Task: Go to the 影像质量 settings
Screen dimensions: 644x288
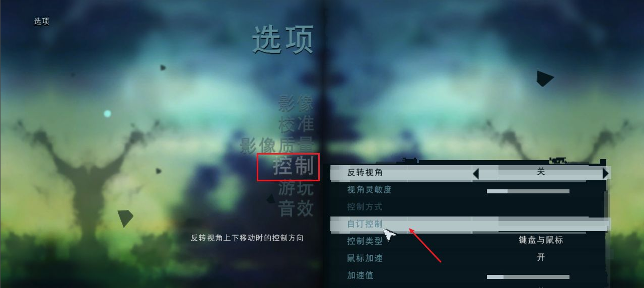Action: click(276, 145)
